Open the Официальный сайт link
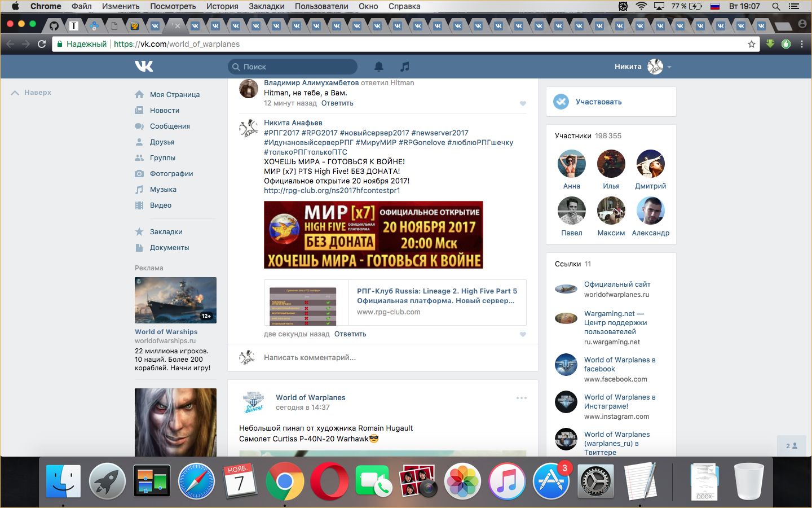Screen dimensions: 812x508 [x=617, y=284]
